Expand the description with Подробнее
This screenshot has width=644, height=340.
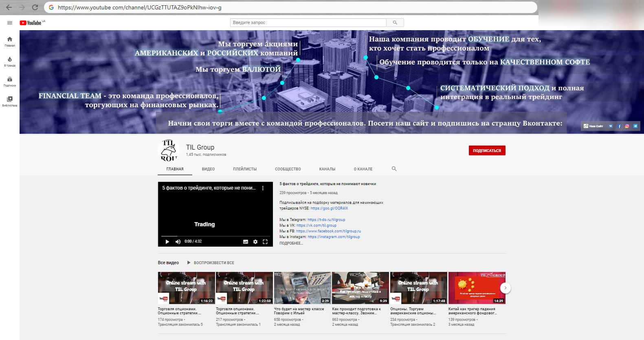(x=291, y=243)
